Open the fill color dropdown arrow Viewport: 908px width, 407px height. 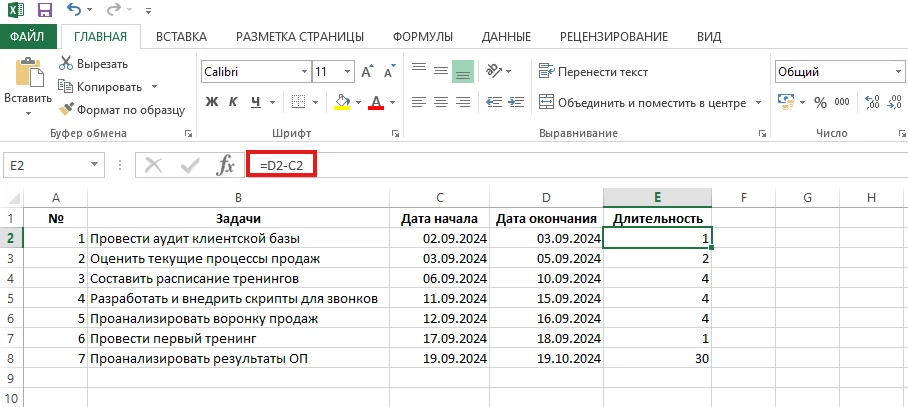358,102
